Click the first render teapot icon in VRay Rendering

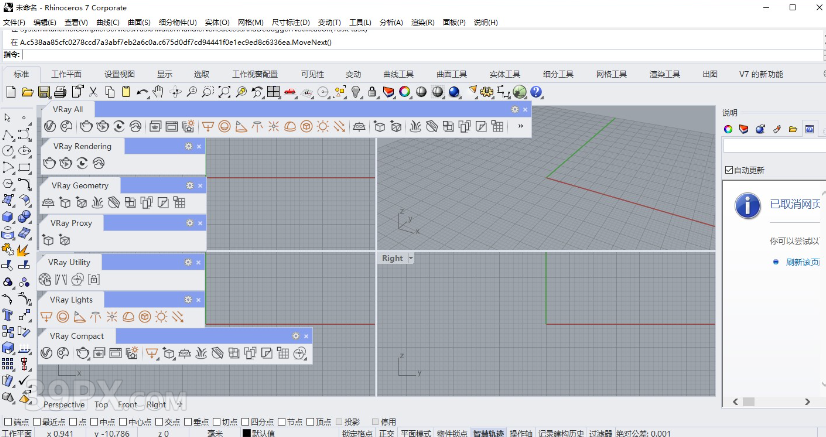50,163
